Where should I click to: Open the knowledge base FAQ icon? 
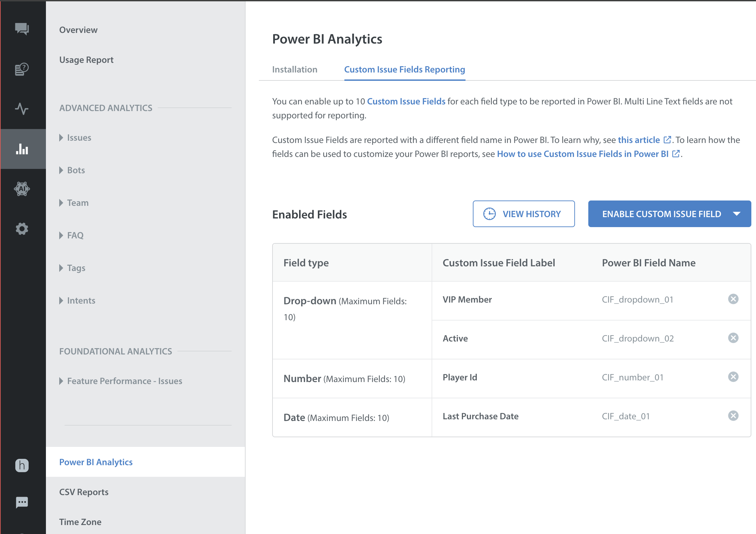[x=22, y=69]
